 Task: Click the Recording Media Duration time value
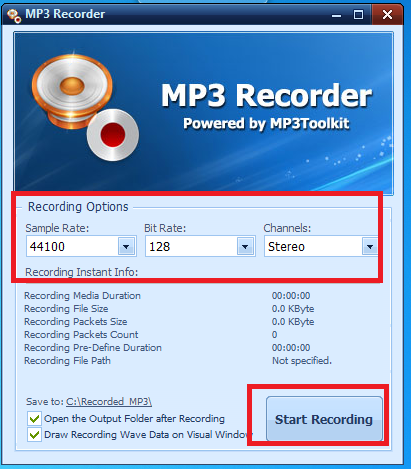click(291, 296)
